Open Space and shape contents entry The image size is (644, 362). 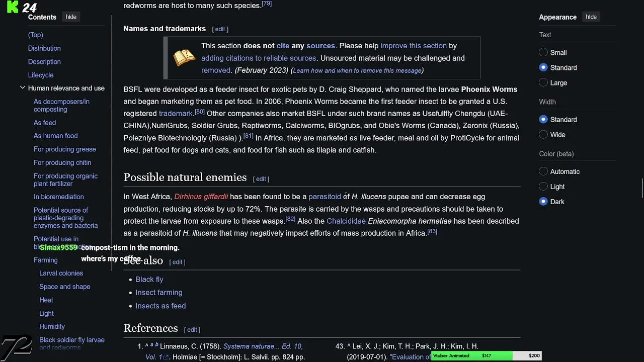[x=64, y=287]
